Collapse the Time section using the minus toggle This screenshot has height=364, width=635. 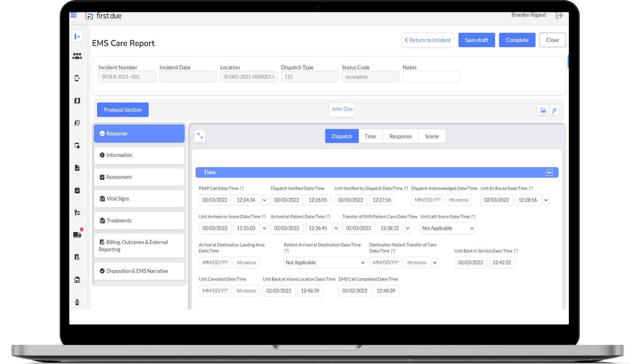[x=549, y=172]
